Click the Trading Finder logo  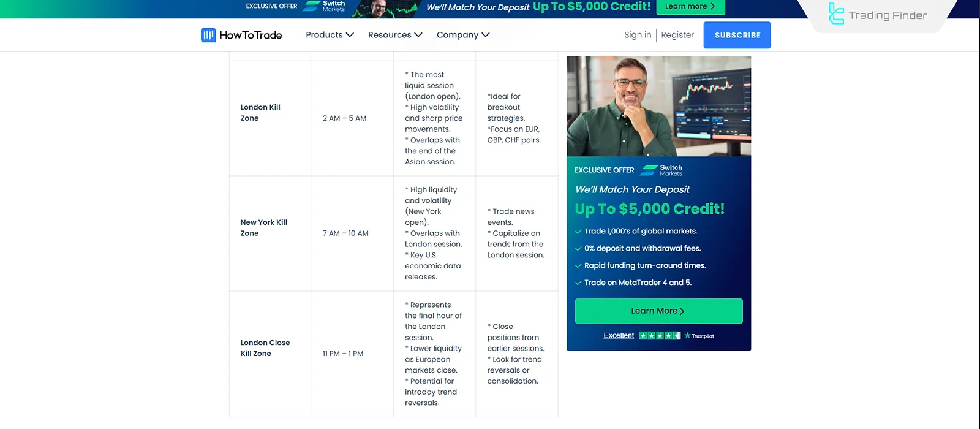(x=878, y=15)
